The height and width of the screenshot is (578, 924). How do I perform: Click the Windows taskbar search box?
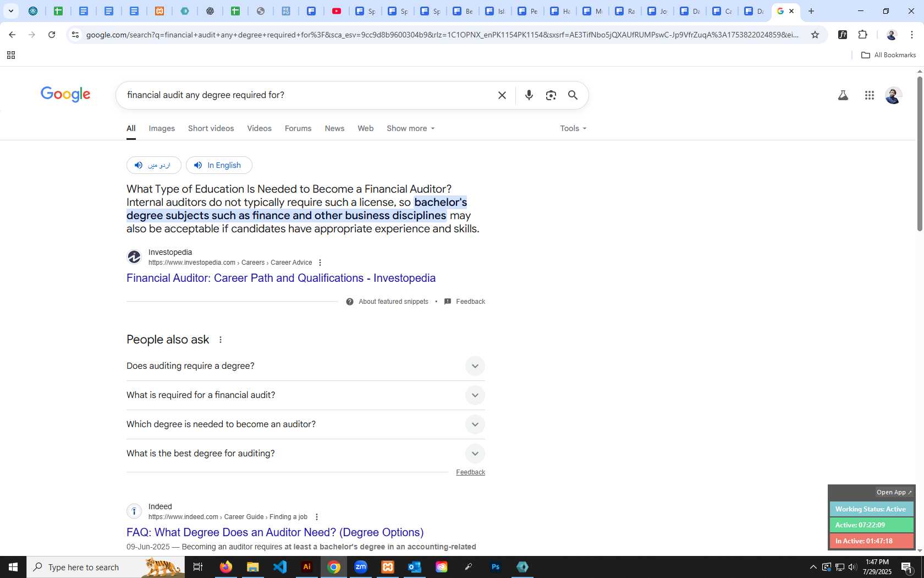pos(106,567)
